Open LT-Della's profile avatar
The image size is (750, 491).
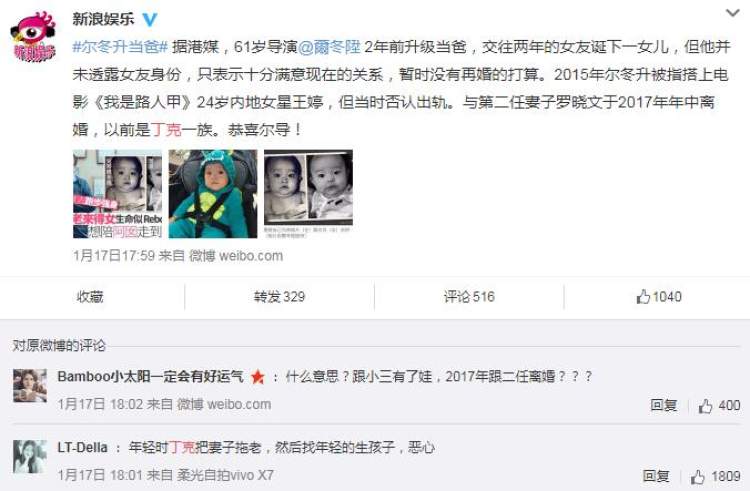coord(30,457)
